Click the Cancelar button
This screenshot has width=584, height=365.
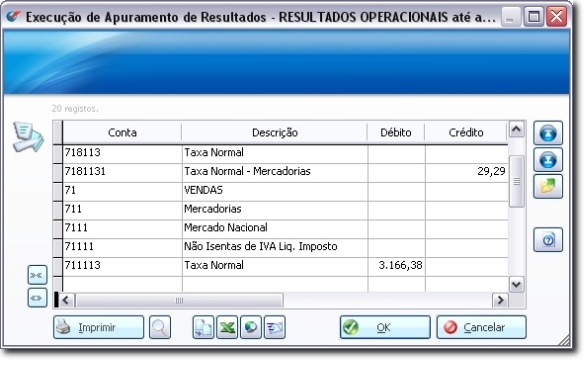(x=482, y=327)
